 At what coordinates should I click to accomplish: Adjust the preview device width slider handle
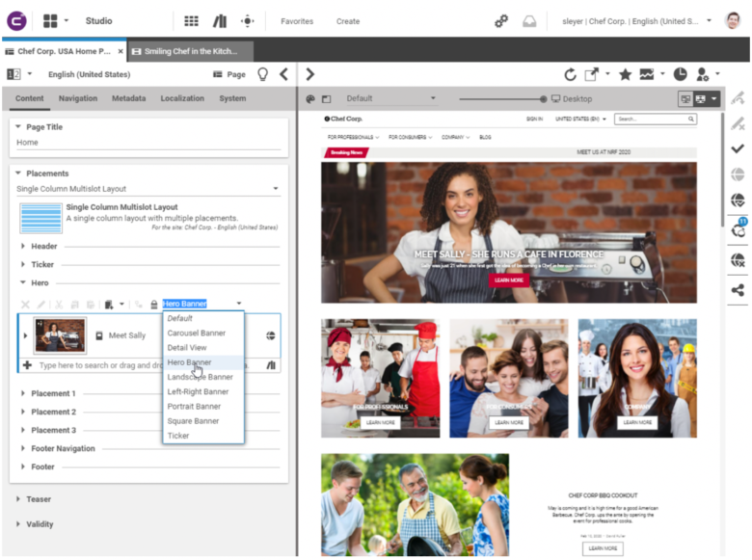(543, 99)
